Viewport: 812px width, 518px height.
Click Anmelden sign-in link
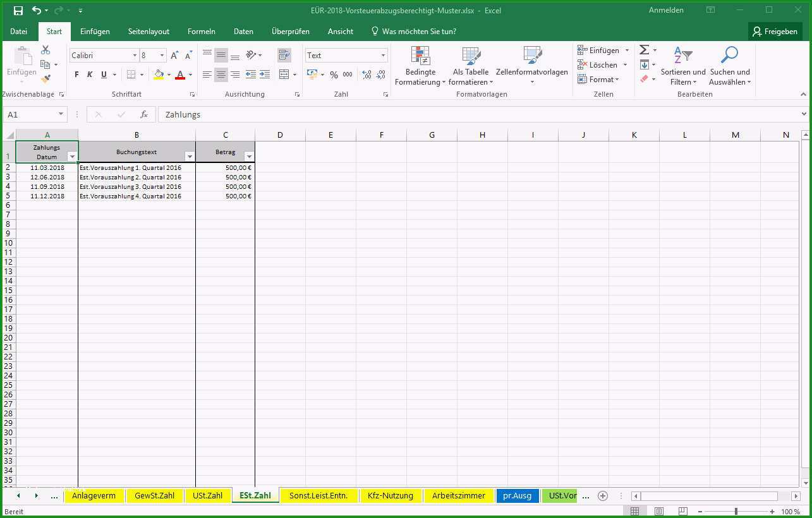tap(666, 10)
